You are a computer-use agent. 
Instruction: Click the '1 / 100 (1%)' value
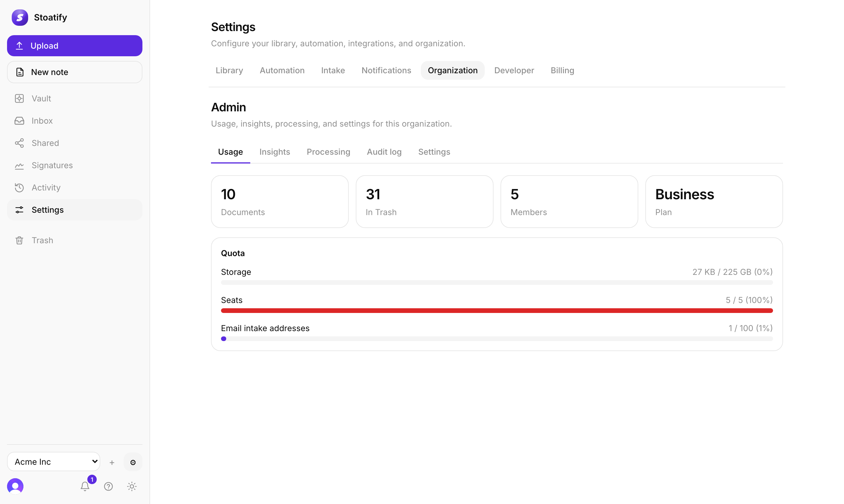click(x=751, y=328)
